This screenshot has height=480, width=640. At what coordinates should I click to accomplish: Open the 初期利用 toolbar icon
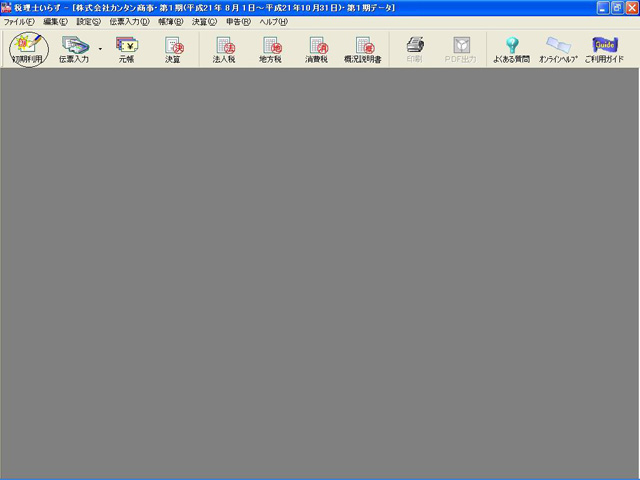pyautogui.click(x=27, y=47)
